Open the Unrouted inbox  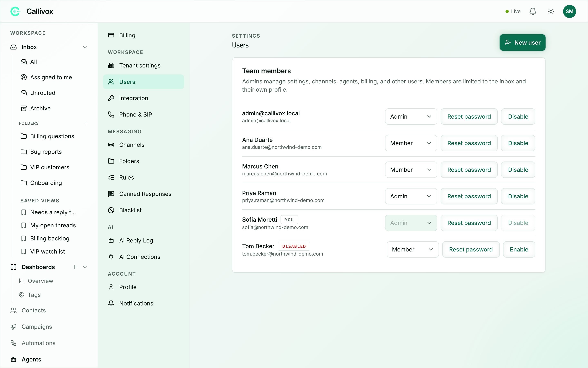pos(42,93)
